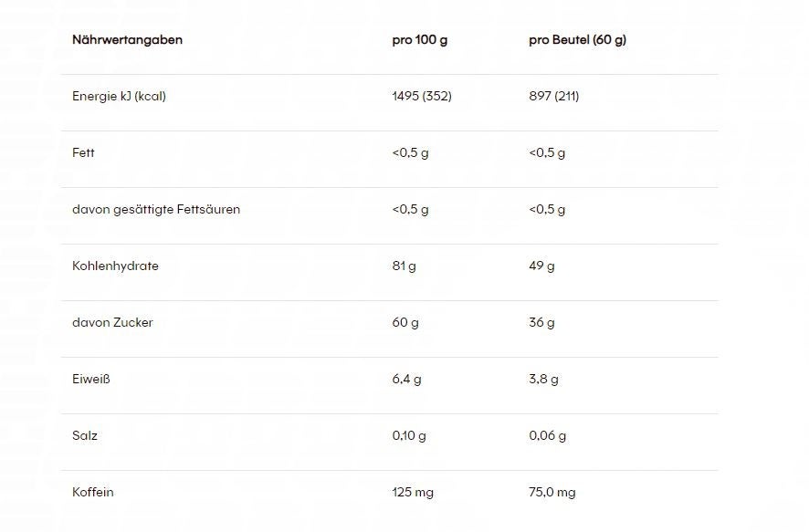This screenshot has height=532, width=809.
Task: Select the 'davon Zucker' row label
Action: click(x=112, y=323)
